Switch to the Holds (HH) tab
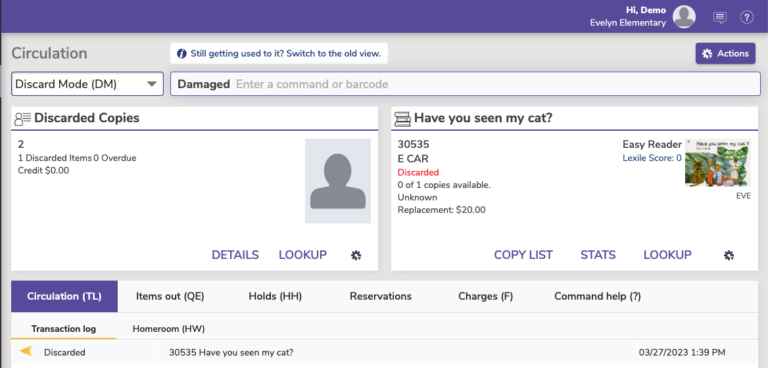Image resolution: width=768 pixels, height=368 pixels. [275, 296]
